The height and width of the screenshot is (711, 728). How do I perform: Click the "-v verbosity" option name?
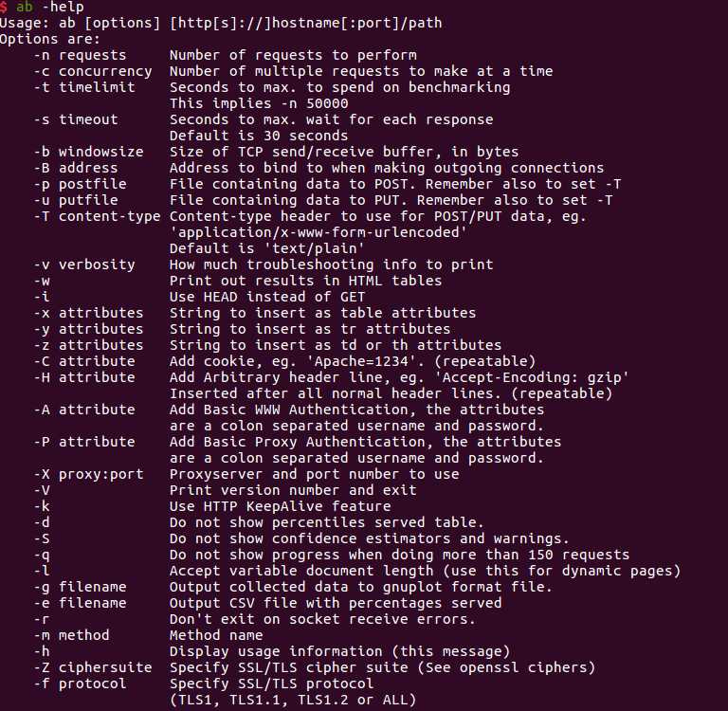tap(84, 264)
